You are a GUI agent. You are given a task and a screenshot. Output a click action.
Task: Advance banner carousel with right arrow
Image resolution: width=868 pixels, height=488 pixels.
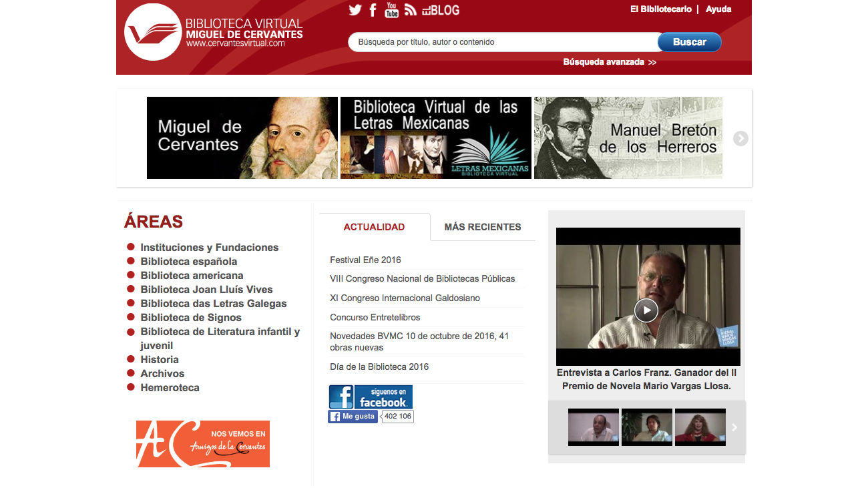740,138
